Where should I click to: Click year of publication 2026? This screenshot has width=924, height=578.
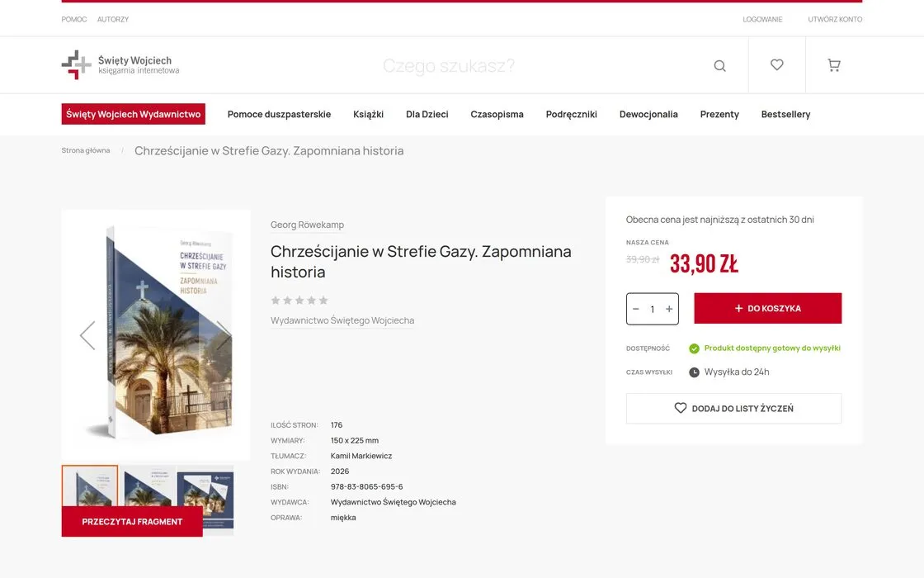pyautogui.click(x=340, y=471)
